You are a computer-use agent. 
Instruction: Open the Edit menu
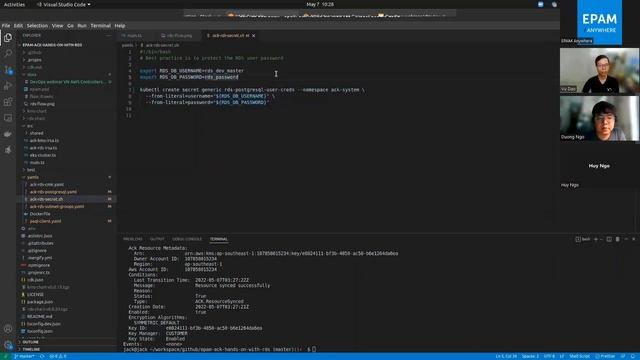[18, 26]
